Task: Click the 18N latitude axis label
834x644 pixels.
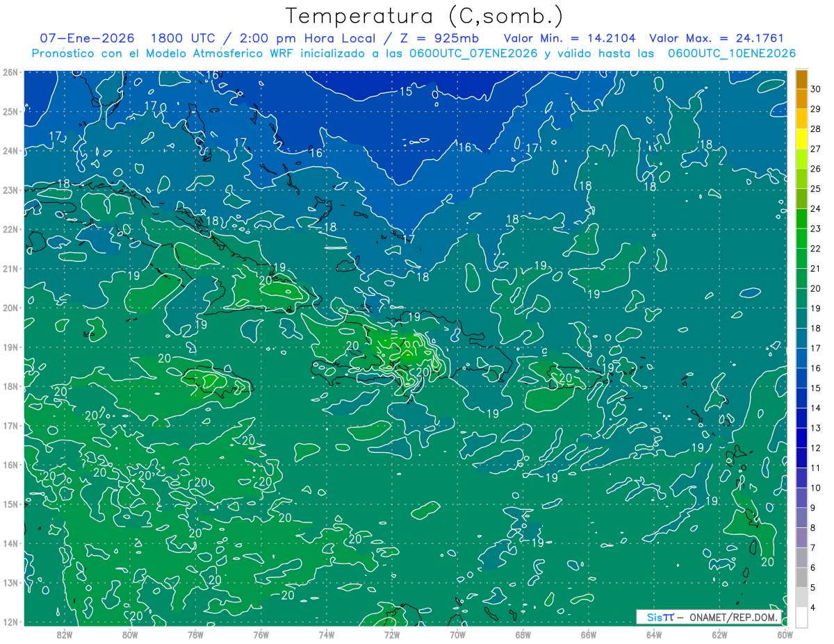Action: point(10,386)
